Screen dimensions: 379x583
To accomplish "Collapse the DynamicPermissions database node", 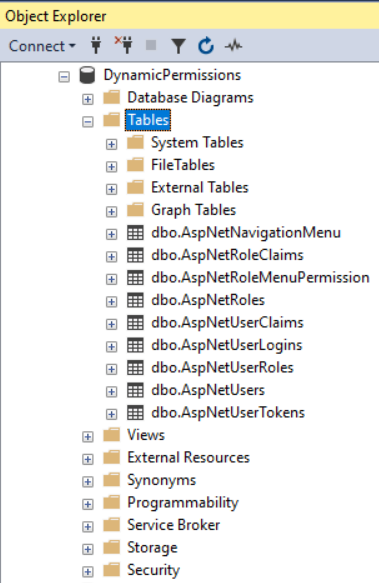I will 64,77.
